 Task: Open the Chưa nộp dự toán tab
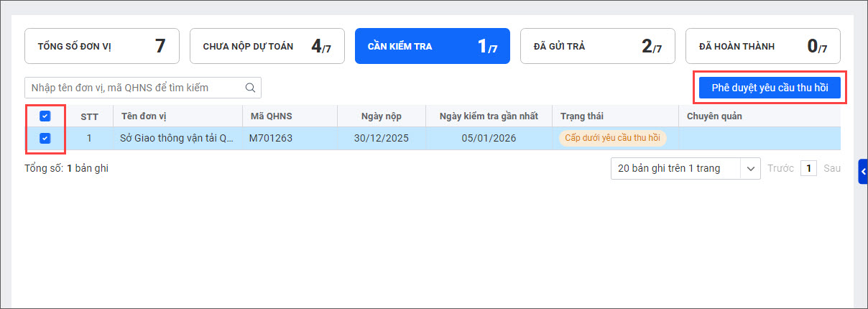(x=267, y=46)
